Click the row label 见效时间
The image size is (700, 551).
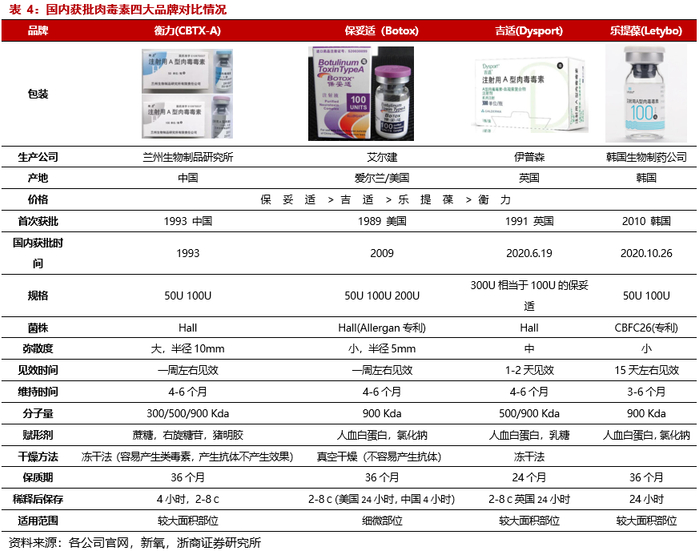38,370
